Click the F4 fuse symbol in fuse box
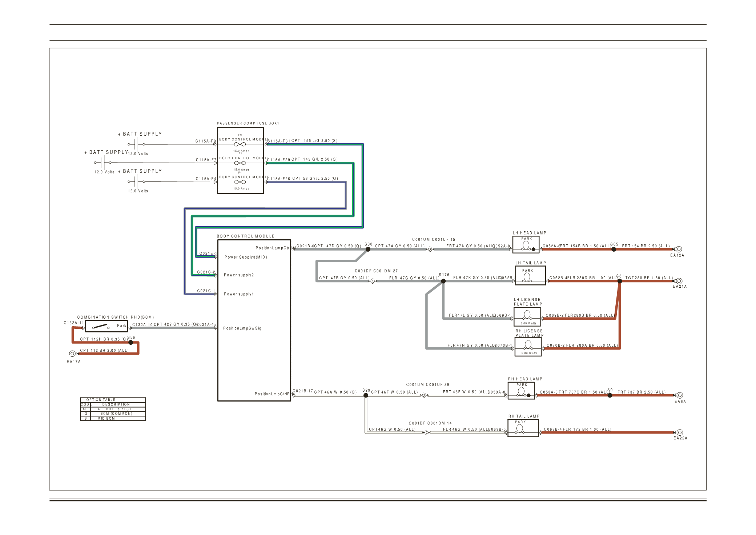This screenshot has height=535, width=756. 240,182
